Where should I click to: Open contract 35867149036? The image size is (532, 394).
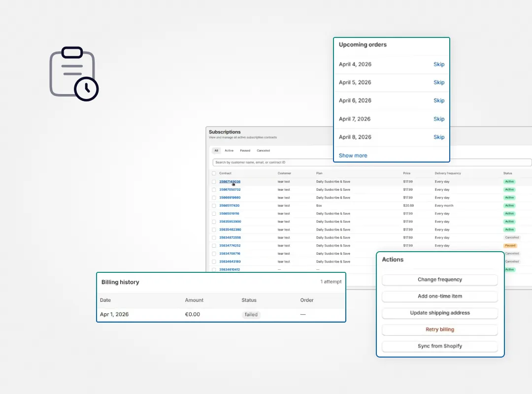(230, 182)
